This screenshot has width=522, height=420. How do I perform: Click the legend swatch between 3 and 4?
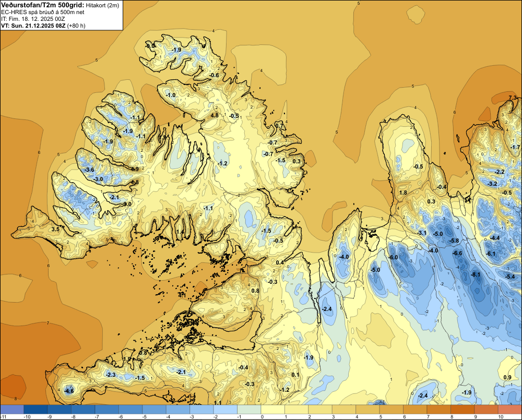[x=344, y=409]
